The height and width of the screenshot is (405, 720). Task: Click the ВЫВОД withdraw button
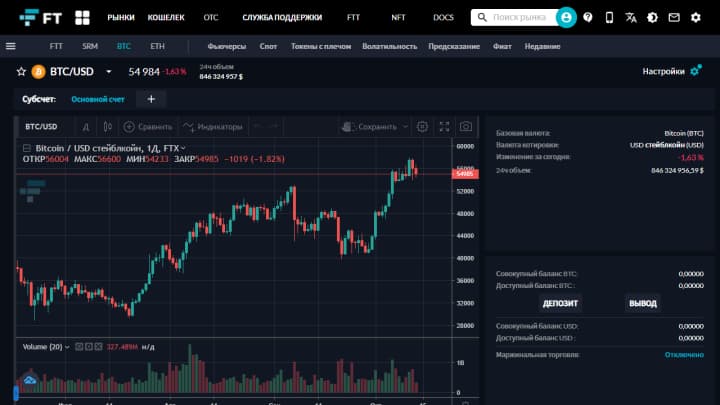tap(643, 303)
